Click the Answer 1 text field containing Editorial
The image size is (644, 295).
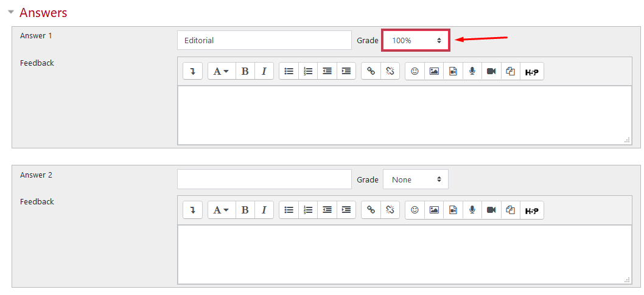click(x=264, y=41)
